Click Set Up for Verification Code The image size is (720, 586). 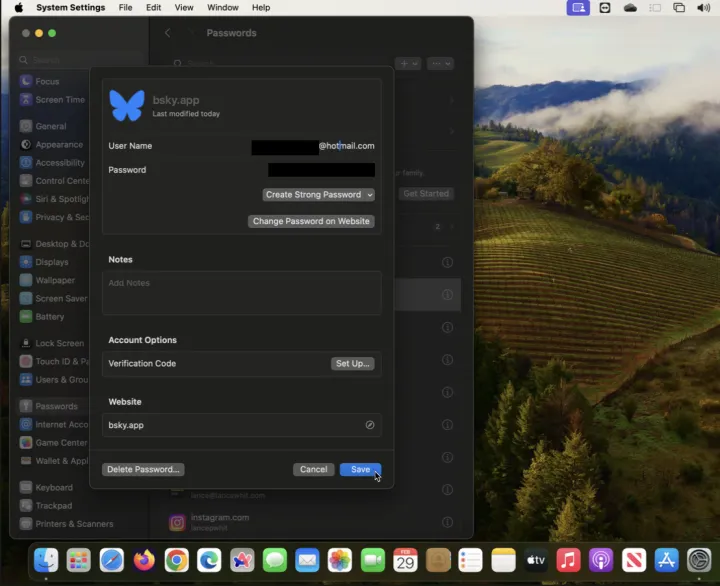point(352,364)
